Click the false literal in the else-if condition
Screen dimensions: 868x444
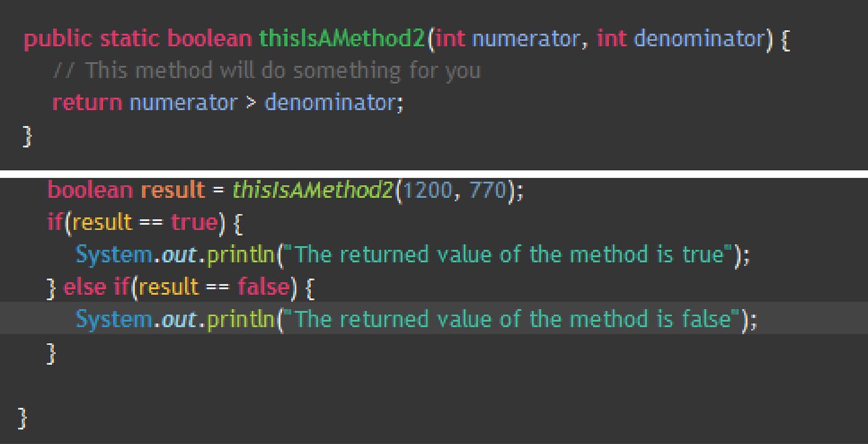click(x=263, y=287)
